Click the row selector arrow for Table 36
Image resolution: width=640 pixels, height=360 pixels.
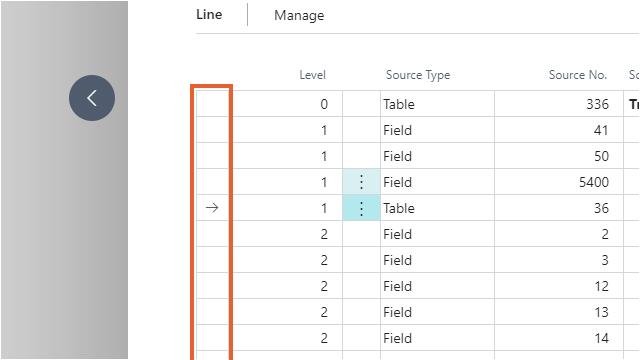pyautogui.click(x=212, y=208)
